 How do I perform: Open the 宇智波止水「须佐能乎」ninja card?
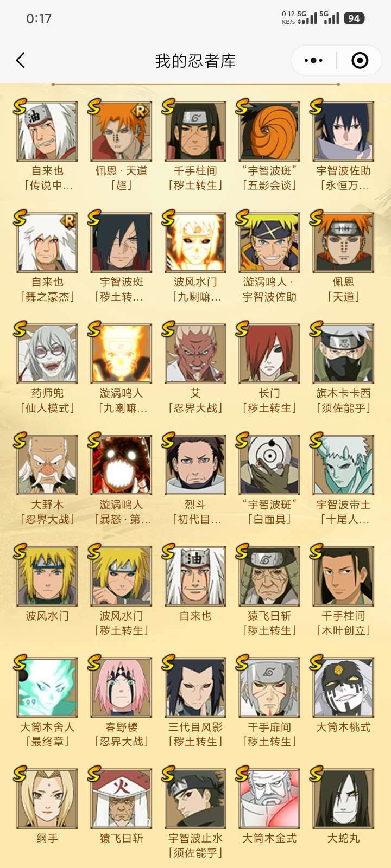tap(195, 799)
